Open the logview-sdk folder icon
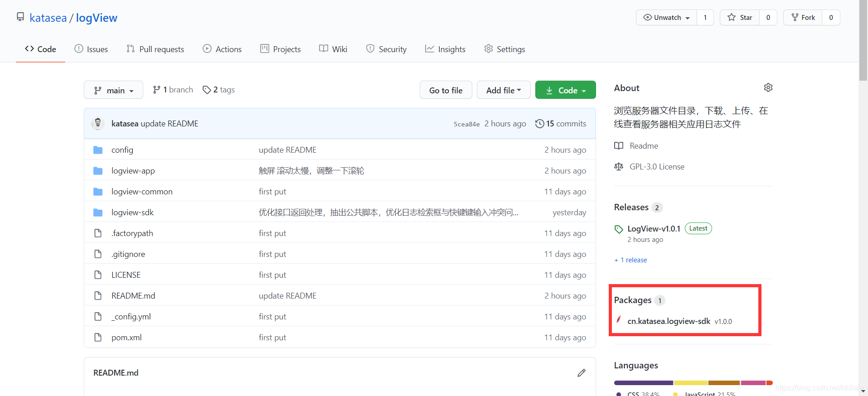Screen dimensions: 868x396 click(x=98, y=212)
